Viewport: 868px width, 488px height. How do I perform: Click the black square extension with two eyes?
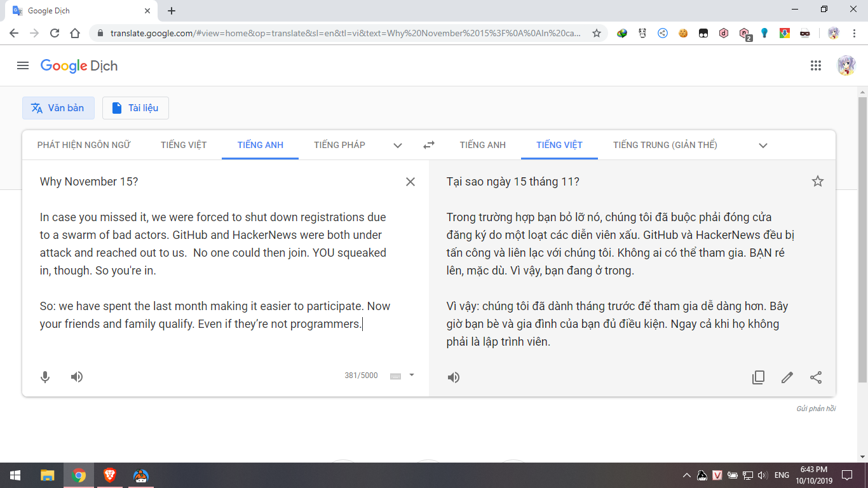(x=703, y=33)
